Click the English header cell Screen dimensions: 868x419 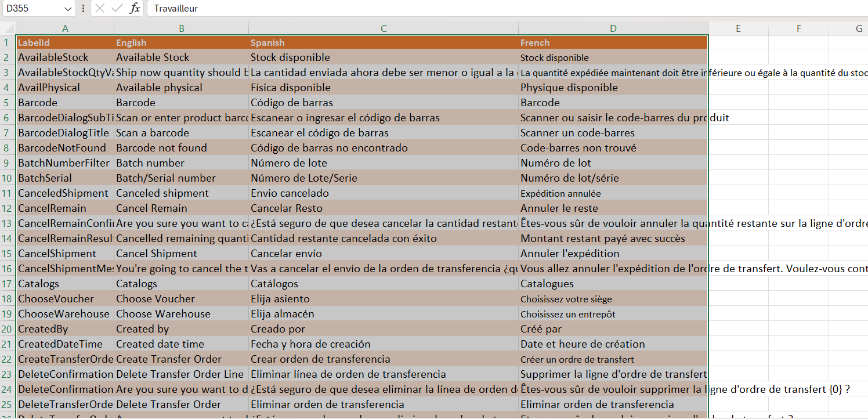pyautogui.click(x=182, y=42)
